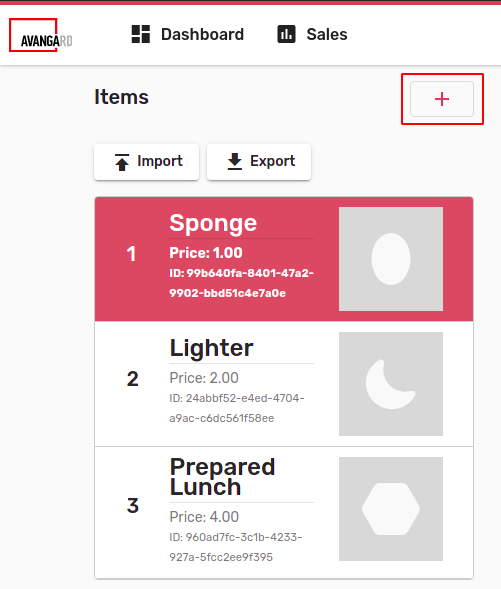Click the plus icon to add item
501x589 pixels.
coord(442,99)
